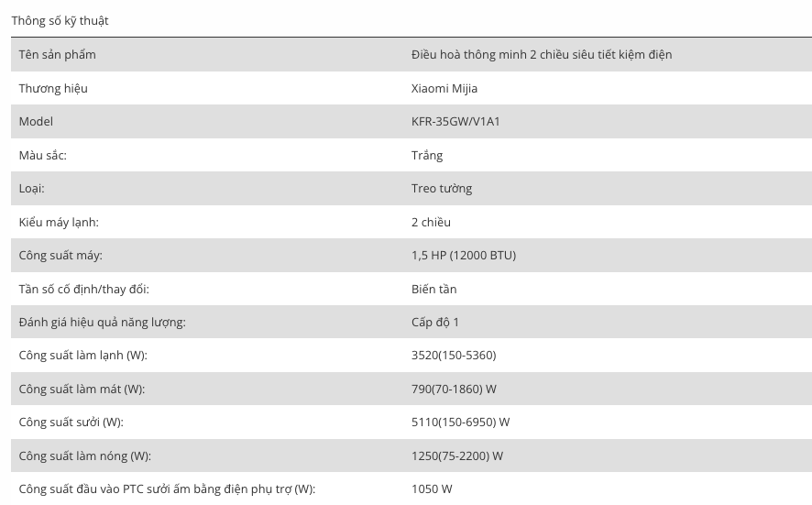Click the "2 chiều" value
812x505 pixels.
[x=431, y=222]
